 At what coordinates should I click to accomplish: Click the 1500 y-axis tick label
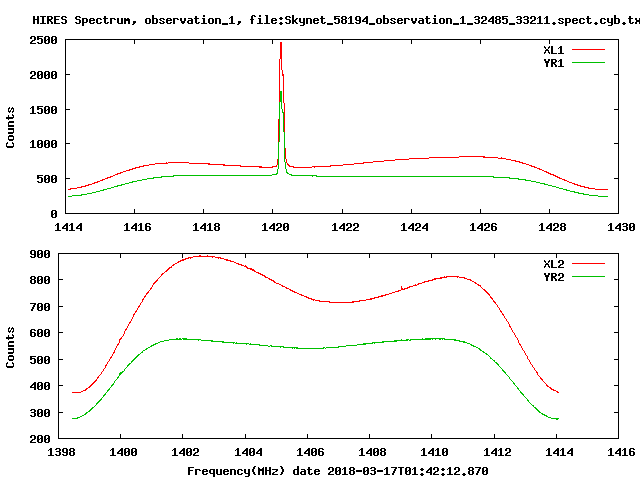pos(43,109)
